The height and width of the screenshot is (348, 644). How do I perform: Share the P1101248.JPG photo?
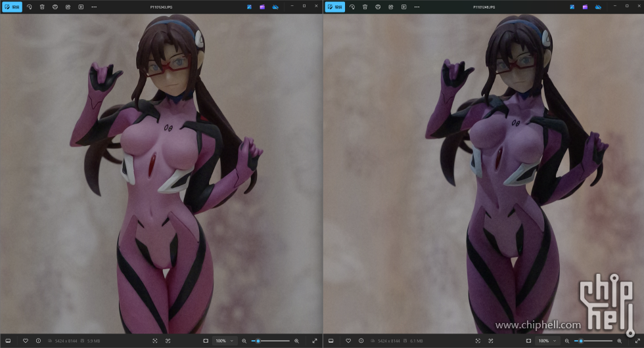click(391, 7)
